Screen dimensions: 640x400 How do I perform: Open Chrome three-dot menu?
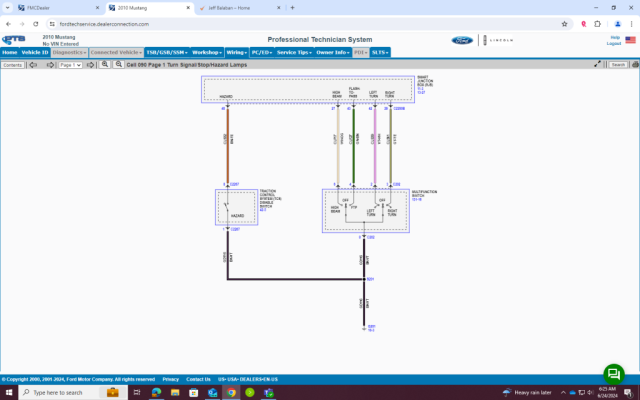(x=631, y=24)
